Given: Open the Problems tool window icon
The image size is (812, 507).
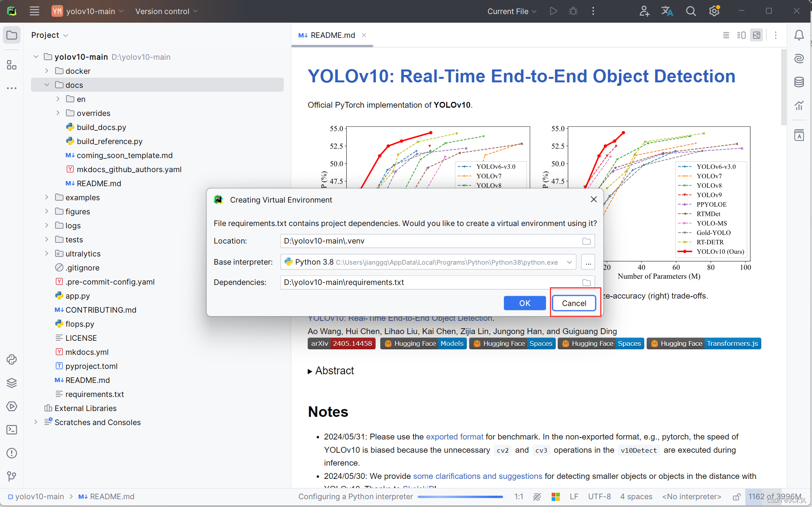Looking at the screenshot, I should pyautogui.click(x=12, y=453).
